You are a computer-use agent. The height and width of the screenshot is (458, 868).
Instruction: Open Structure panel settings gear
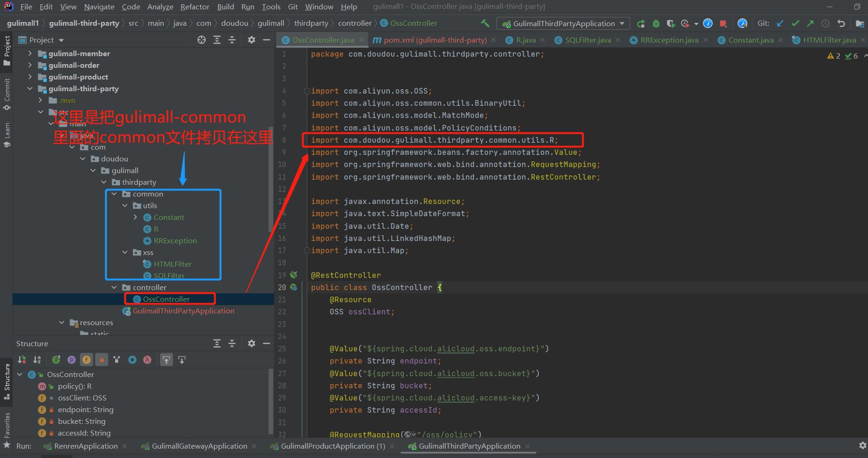tap(252, 343)
